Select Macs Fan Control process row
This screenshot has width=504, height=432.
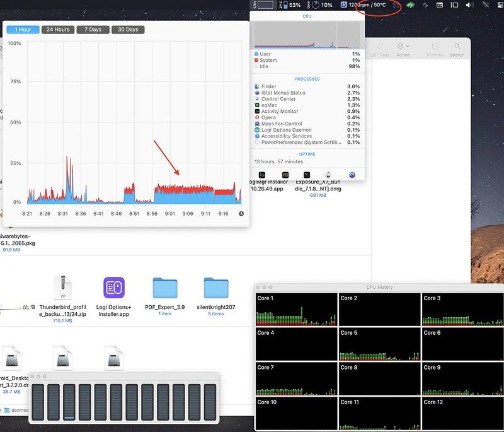307,124
